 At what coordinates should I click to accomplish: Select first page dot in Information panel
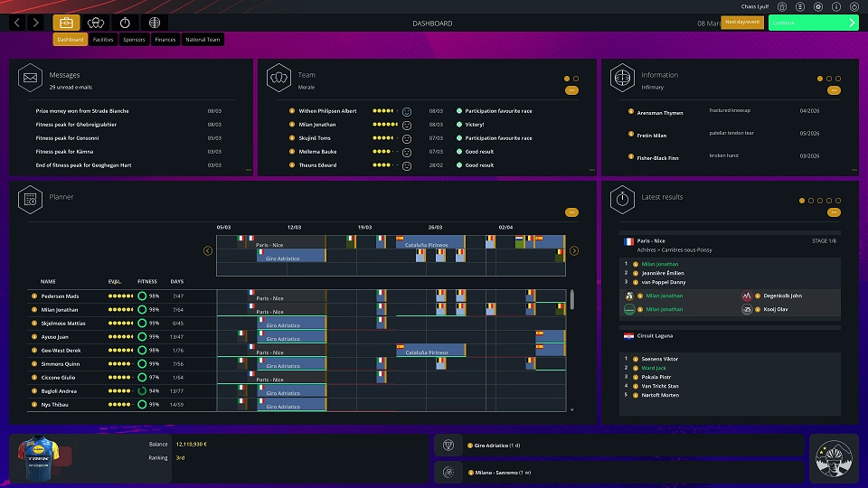click(x=820, y=79)
